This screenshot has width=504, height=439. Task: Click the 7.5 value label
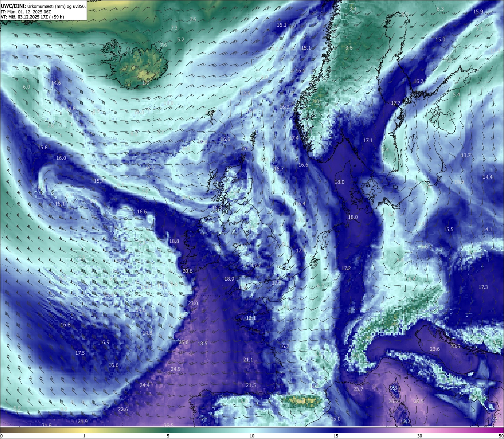click(x=193, y=19)
